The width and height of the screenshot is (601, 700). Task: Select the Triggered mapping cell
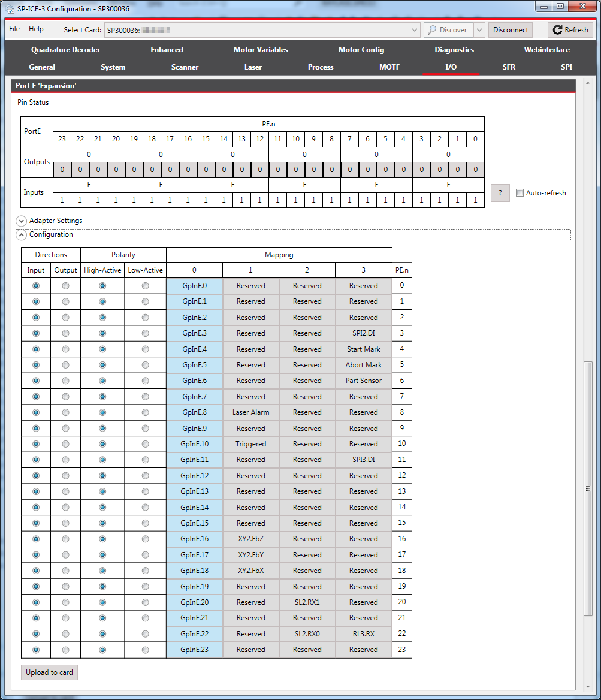point(251,443)
